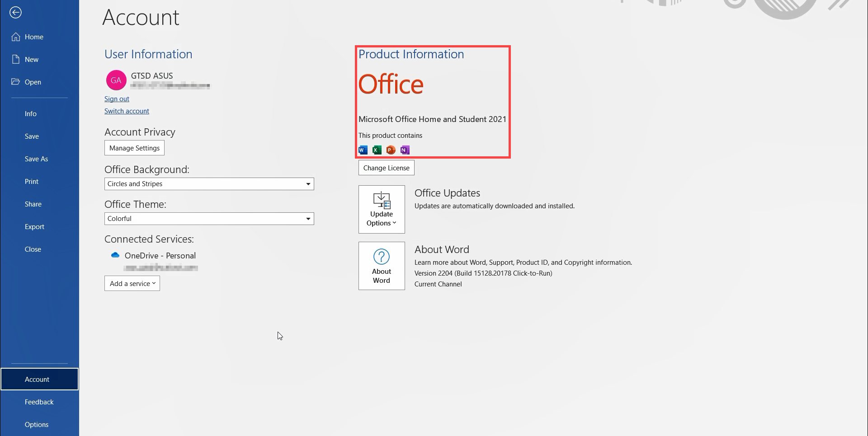
Task: Click the Switch account link
Action: click(x=127, y=111)
